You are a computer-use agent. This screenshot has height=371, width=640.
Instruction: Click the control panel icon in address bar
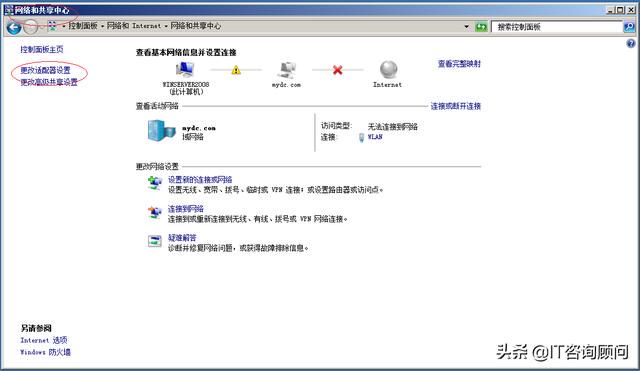52,26
